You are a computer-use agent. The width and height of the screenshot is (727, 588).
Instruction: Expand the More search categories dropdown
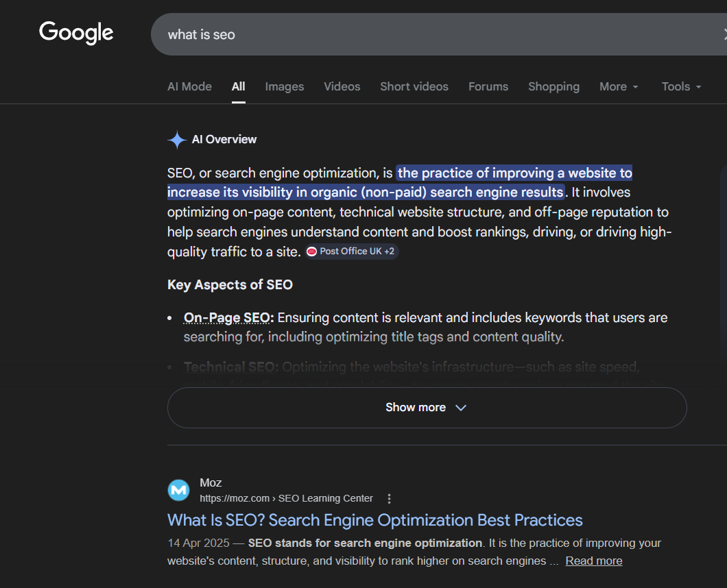tap(618, 86)
